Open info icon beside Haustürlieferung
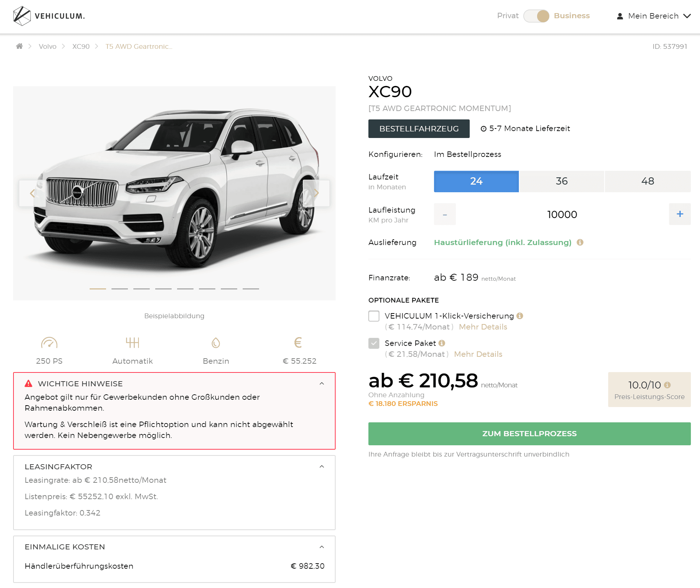Screen dimensions: 700x588 580,242
